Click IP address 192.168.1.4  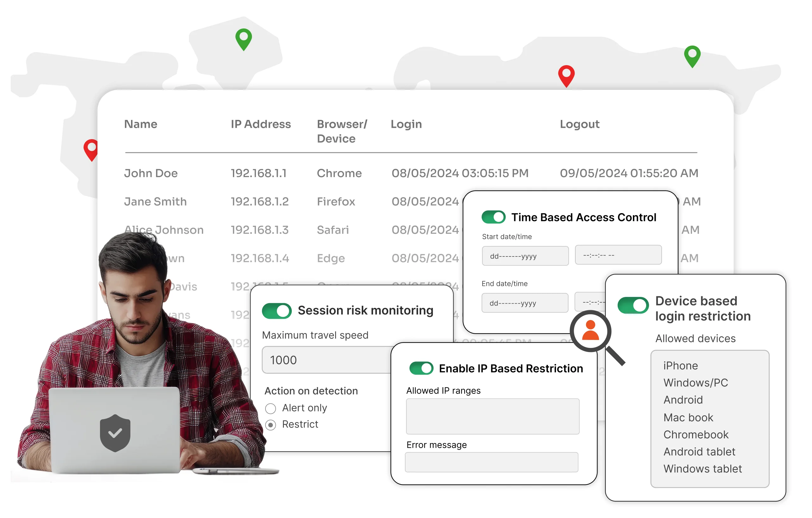(x=260, y=258)
